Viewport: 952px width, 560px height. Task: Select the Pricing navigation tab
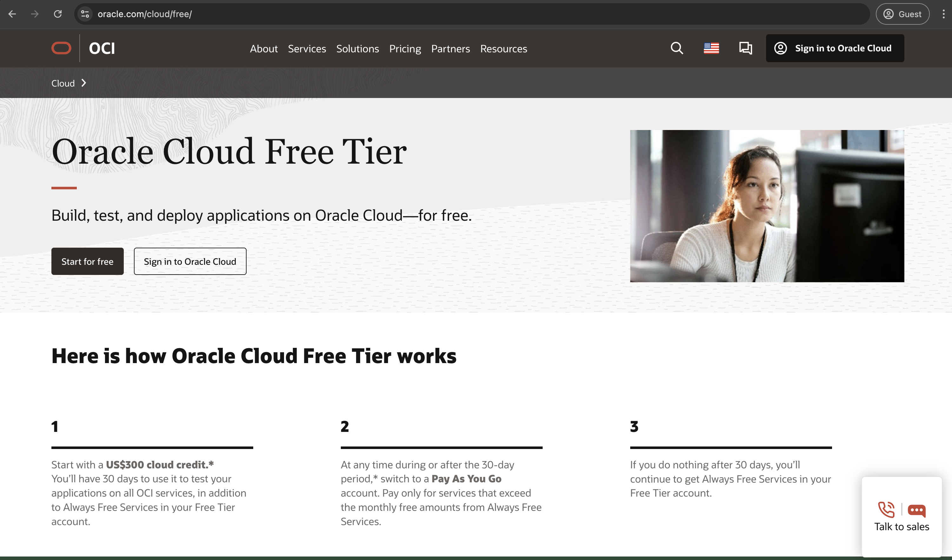tap(405, 48)
